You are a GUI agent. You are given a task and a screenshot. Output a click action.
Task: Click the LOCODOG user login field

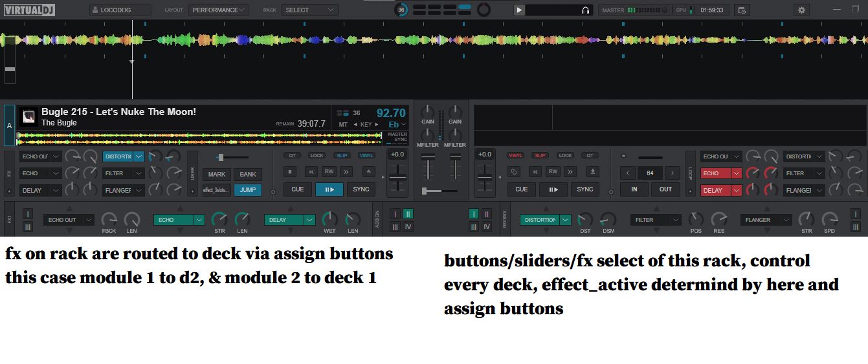point(120,10)
